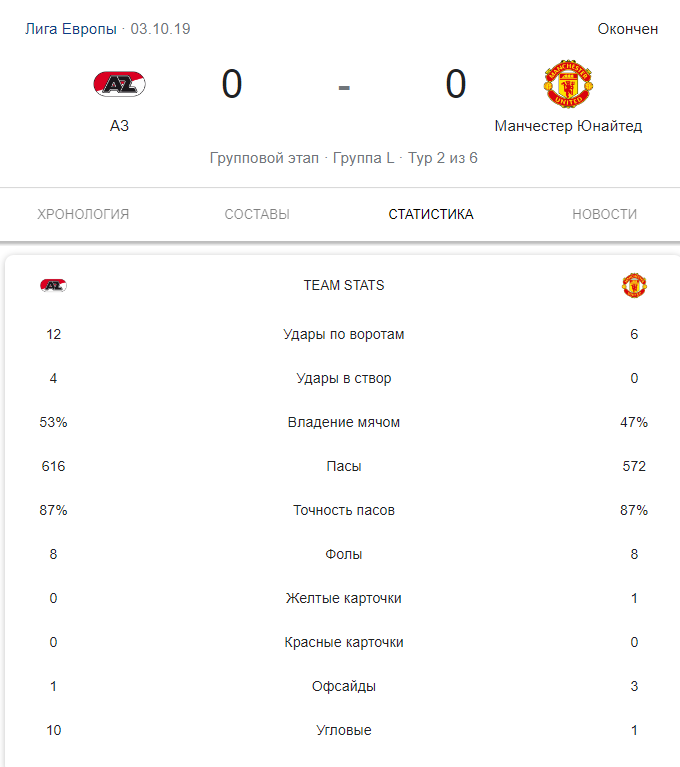Click the TEAM STATS heading
Image resolution: width=680 pixels, height=767 pixels.
pyautogui.click(x=344, y=286)
